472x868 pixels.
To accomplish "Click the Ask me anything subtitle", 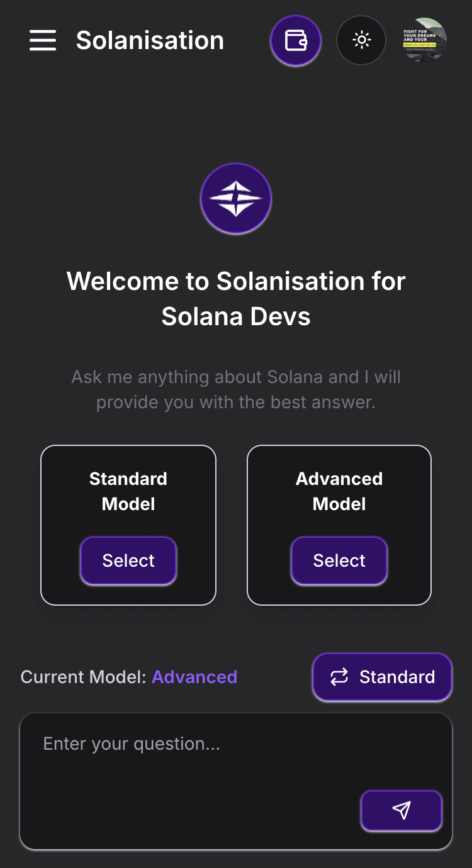I will tap(236, 389).
